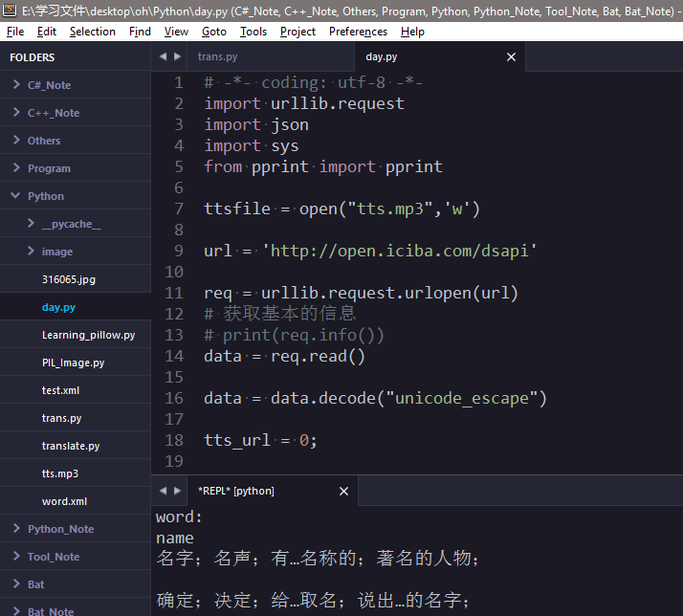Switch to the trans.py tab

(270, 57)
